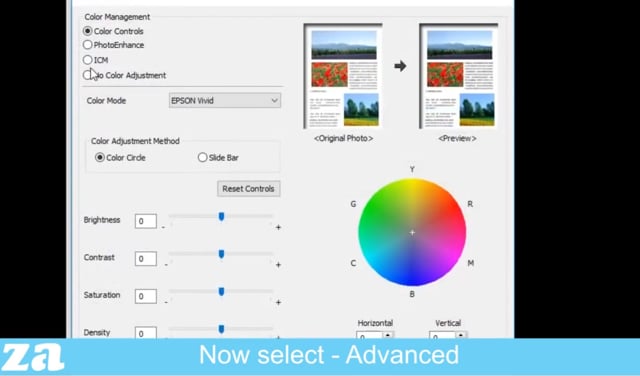Click the Contrast value field

pos(146,258)
